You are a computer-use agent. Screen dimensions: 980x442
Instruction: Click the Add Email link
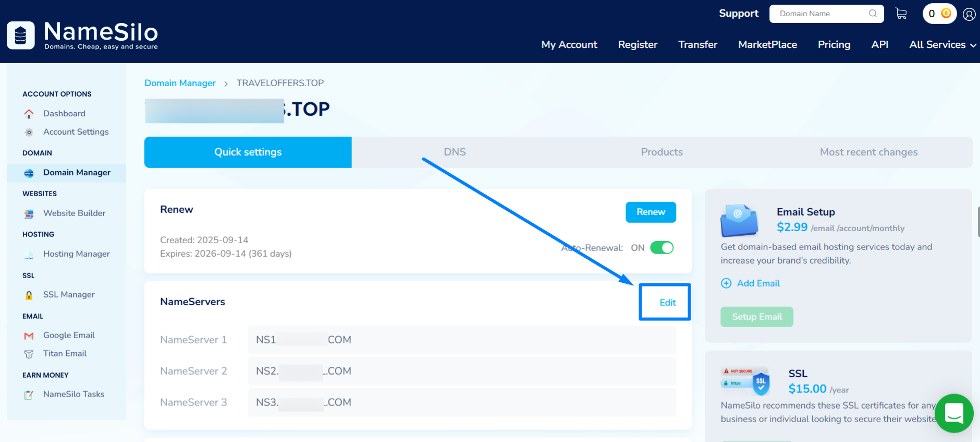coord(758,283)
